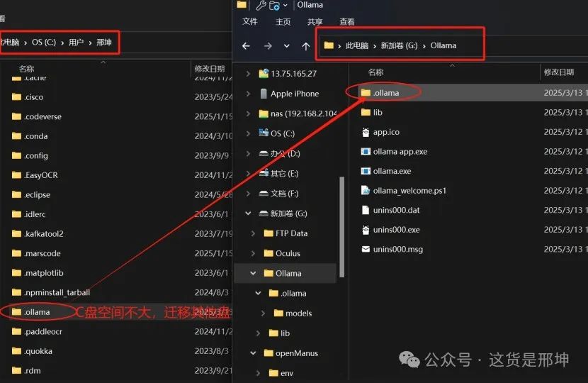Select app.ico file icon
The height and width of the screenshot is (383, 588).
click(366, 132)
